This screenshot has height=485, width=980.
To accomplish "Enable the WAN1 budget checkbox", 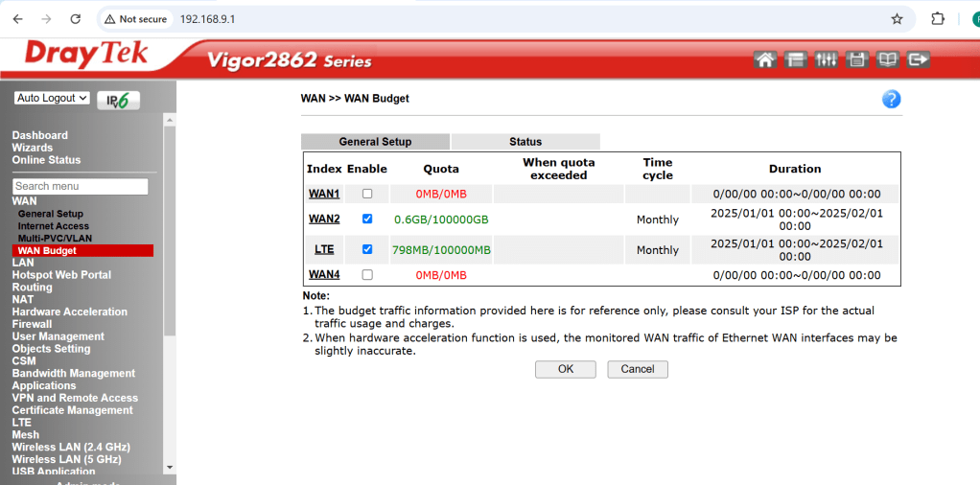I will (367, 194).
